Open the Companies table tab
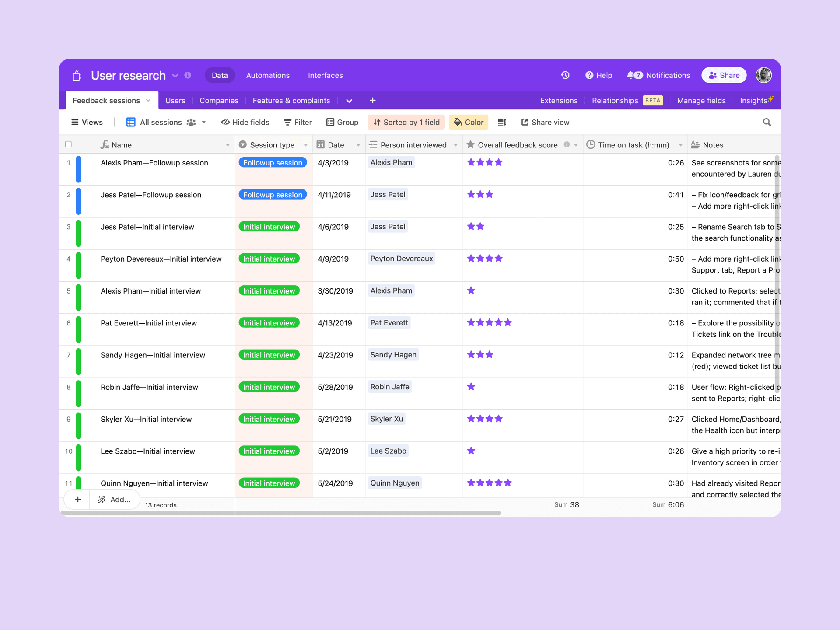 [219, 101]
